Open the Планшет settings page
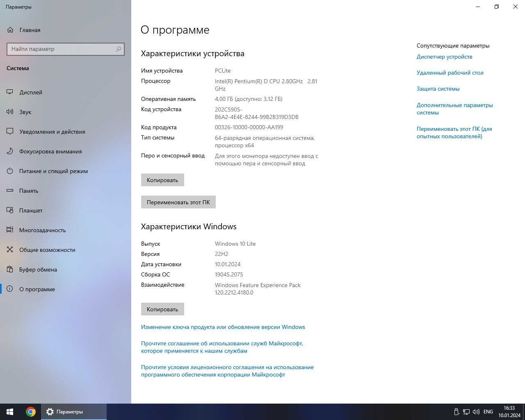 66,210
